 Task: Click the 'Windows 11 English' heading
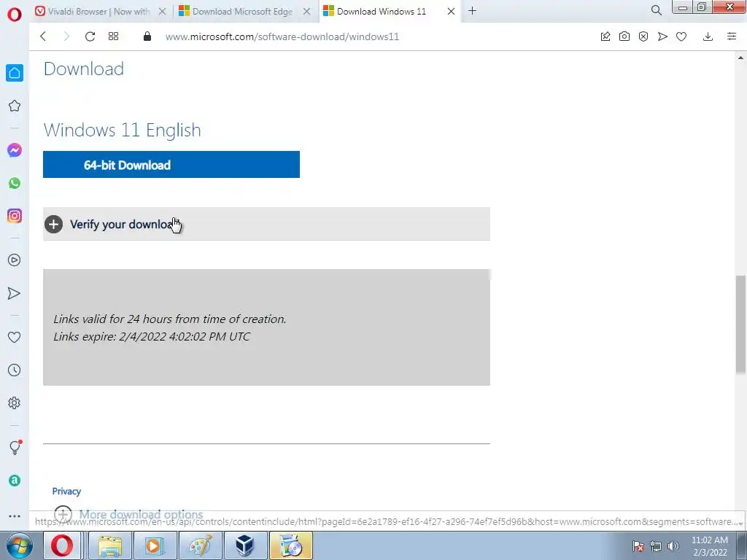tap(122, 130)
